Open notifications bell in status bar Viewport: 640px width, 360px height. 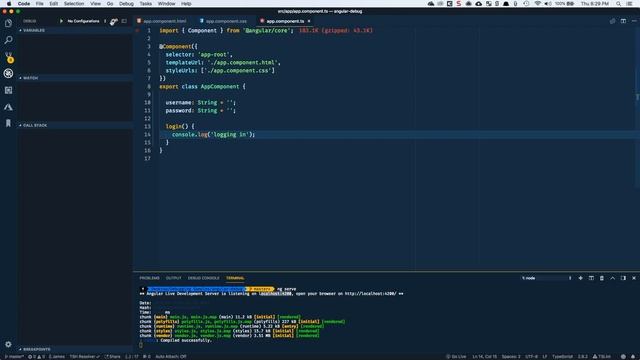tap(633, 356)
